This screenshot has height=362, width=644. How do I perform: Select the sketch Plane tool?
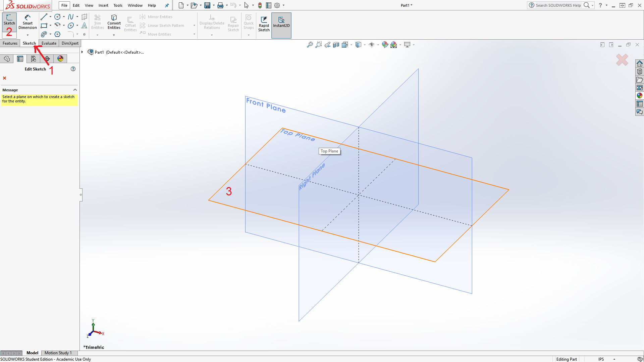coord(84,17)
